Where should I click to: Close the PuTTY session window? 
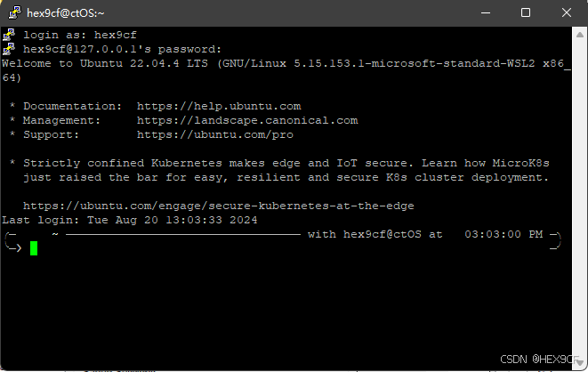(566, 12)
